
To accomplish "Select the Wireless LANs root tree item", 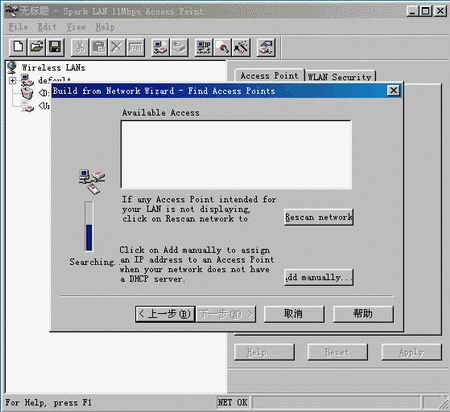I will pos(53,68).
